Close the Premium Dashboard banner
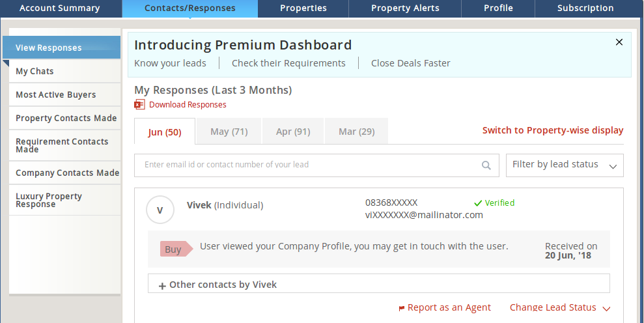Viewport: 644px width, 323px height. (x=619, y=42)
